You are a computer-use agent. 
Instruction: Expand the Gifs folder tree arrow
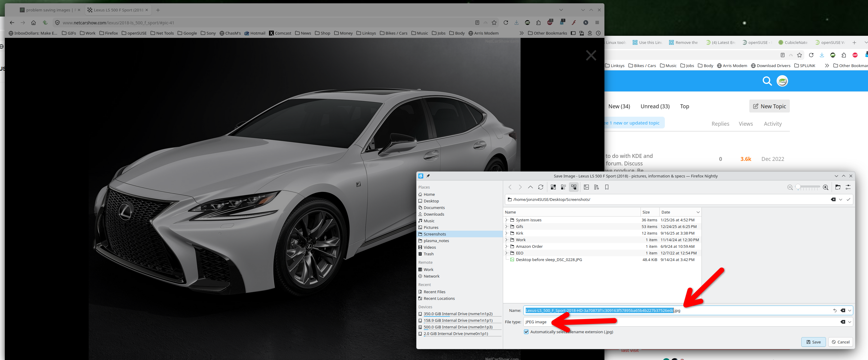pyautogui.click(x=506, y=226)
